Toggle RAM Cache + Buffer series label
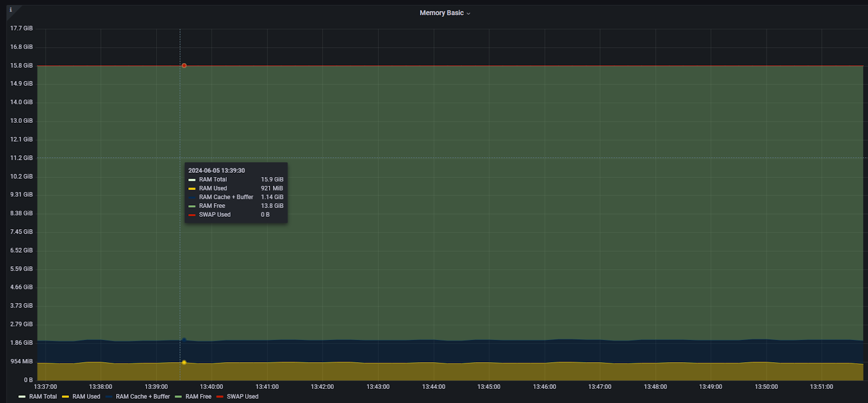Viewport: 868px width, 403px height. tap(143, 396)
